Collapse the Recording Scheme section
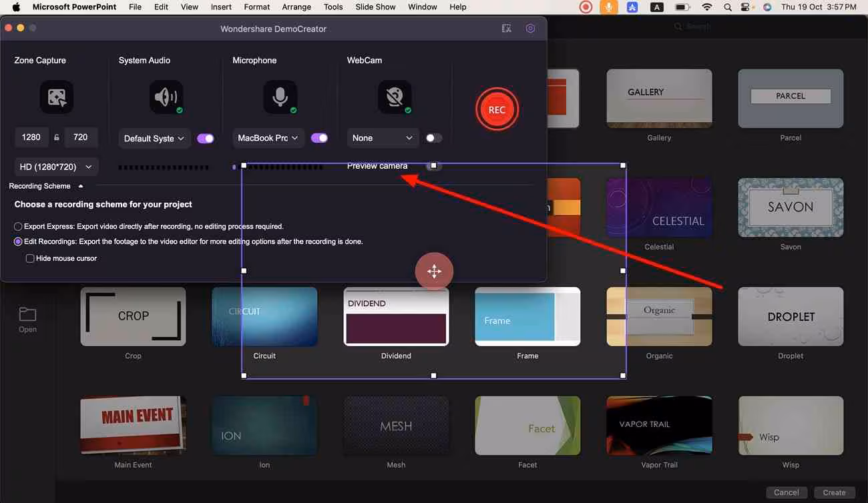Image resolution: width=868 pixels, height=503 pixels. tap(81, 186)
